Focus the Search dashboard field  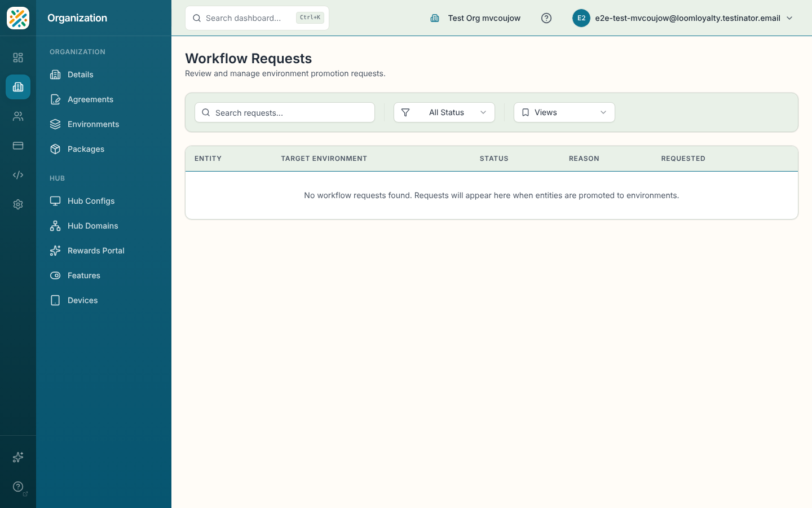pos(257,18)
